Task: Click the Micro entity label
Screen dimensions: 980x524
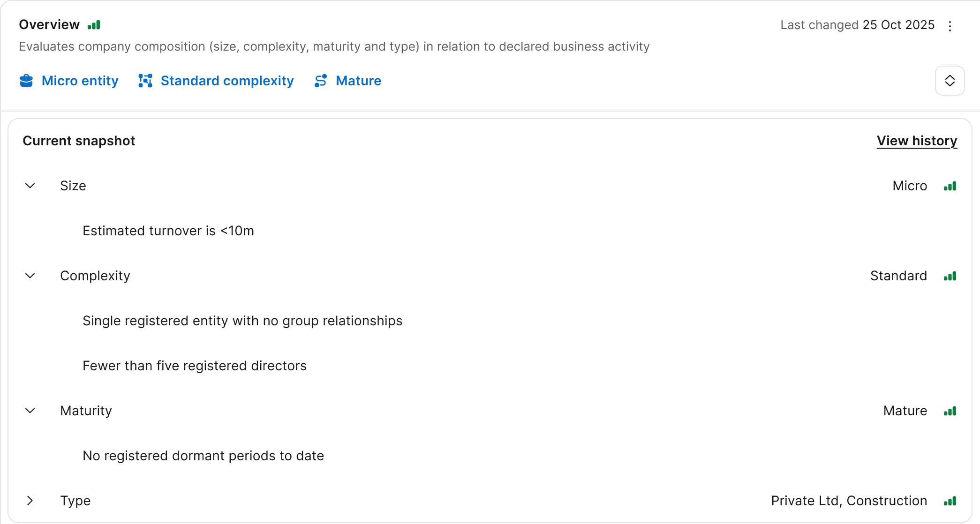Action: pyautogui.click(x=80, y=81)
